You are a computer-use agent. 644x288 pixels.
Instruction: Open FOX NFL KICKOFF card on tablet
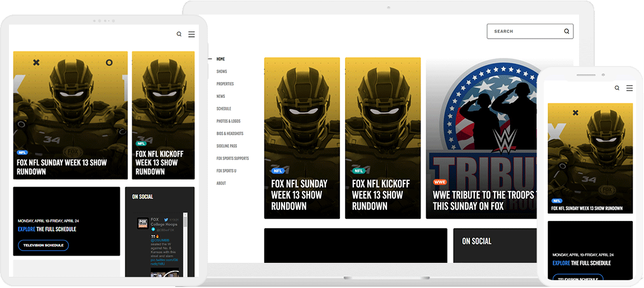163,115
